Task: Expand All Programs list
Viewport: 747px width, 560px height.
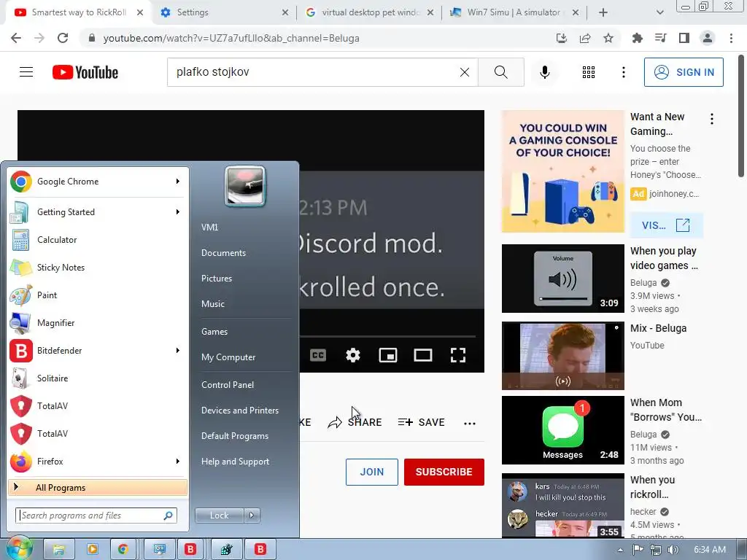Action: 98,487
